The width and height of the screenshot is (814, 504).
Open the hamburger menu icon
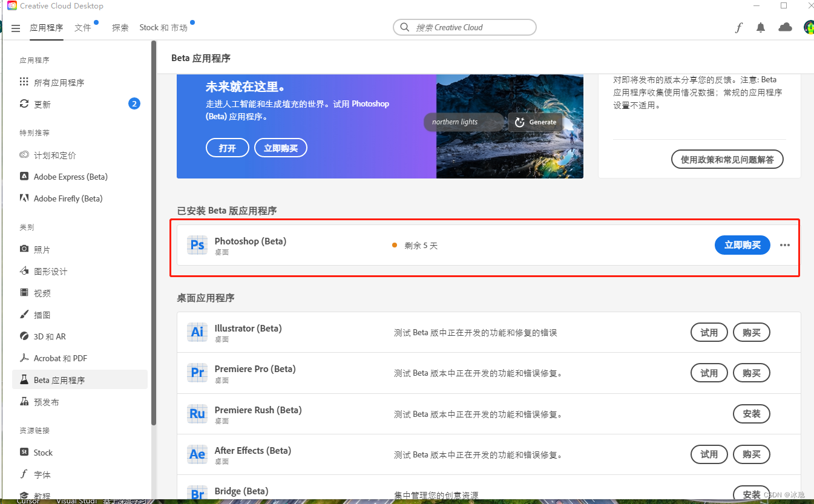(16, 28)
